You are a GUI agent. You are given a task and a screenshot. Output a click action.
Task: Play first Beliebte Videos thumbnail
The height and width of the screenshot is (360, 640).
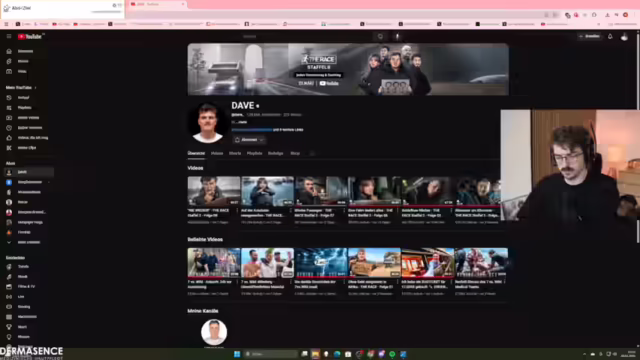click(214, 263)
